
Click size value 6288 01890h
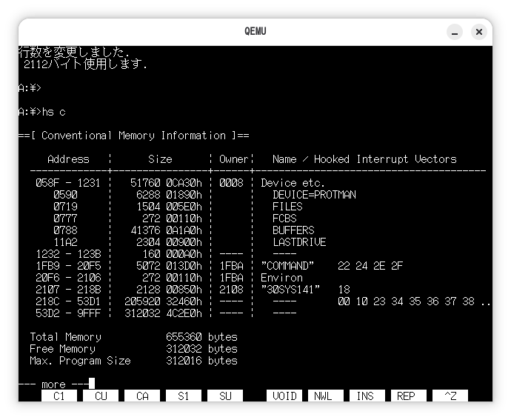click(x=169, y=195)
